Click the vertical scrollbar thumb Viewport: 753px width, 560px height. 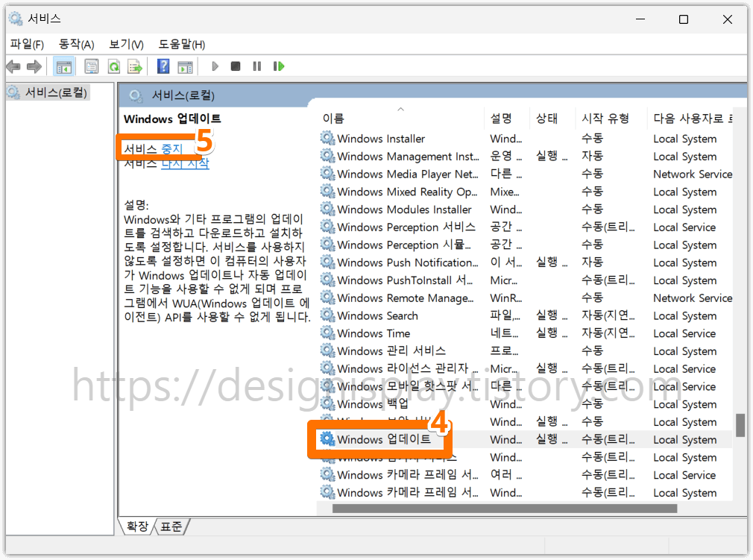tap(740, 426)
